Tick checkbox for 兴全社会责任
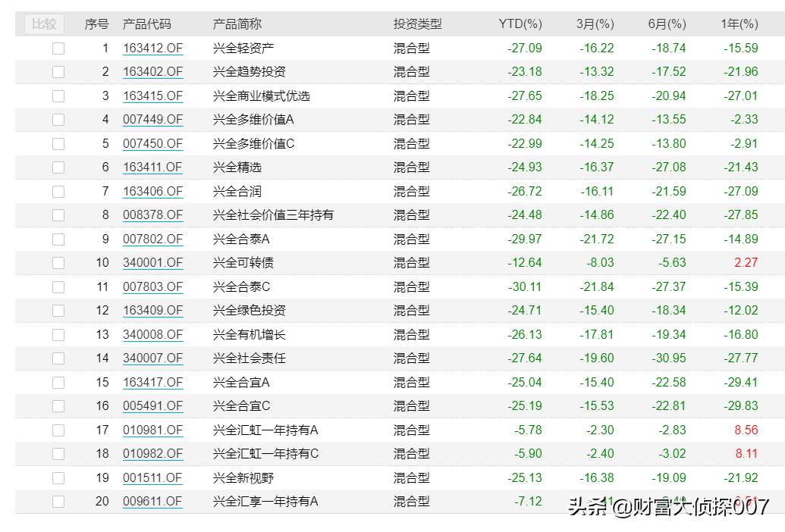Screen dimensions: 785x532 pyautogui.click(x=58, y=358)
